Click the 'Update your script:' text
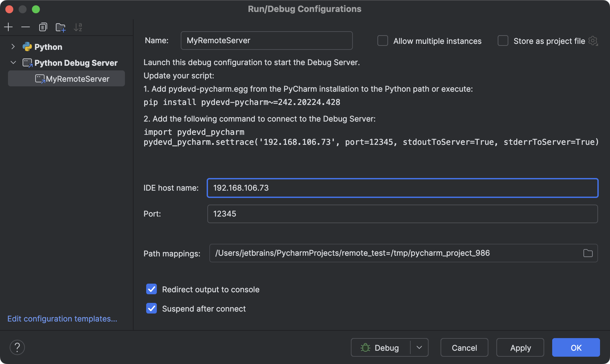This screenshot has width=610, height=364. 179,76
